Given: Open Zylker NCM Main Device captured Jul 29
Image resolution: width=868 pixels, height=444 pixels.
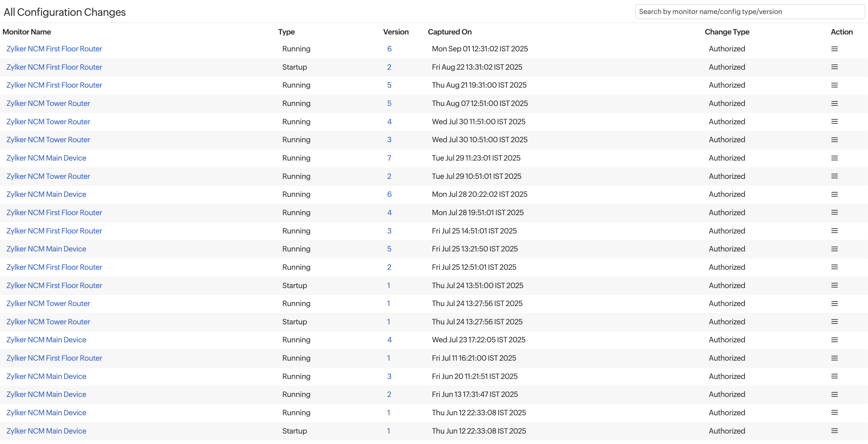Looking at the screenshot, I should pyautogui.click(x=46, y=158).
